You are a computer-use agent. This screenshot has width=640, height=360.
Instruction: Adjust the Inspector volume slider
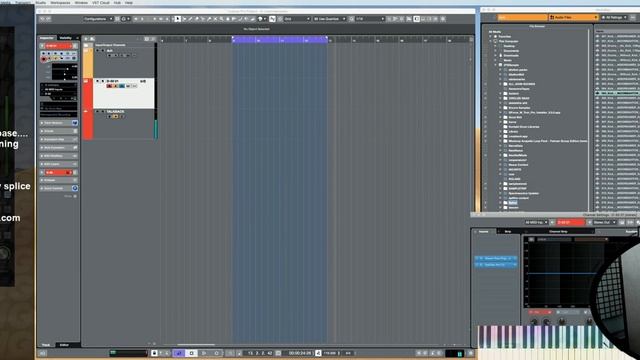[x=64, y=69]
